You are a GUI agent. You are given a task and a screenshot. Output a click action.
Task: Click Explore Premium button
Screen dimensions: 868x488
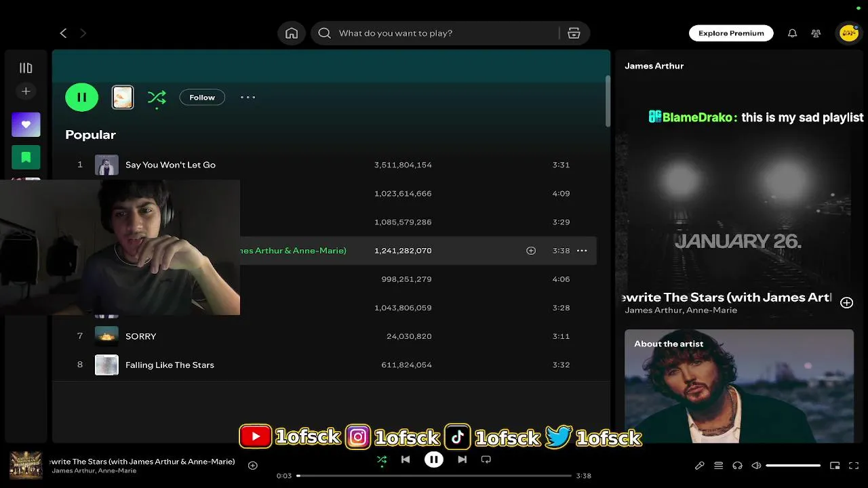[731, 33]
